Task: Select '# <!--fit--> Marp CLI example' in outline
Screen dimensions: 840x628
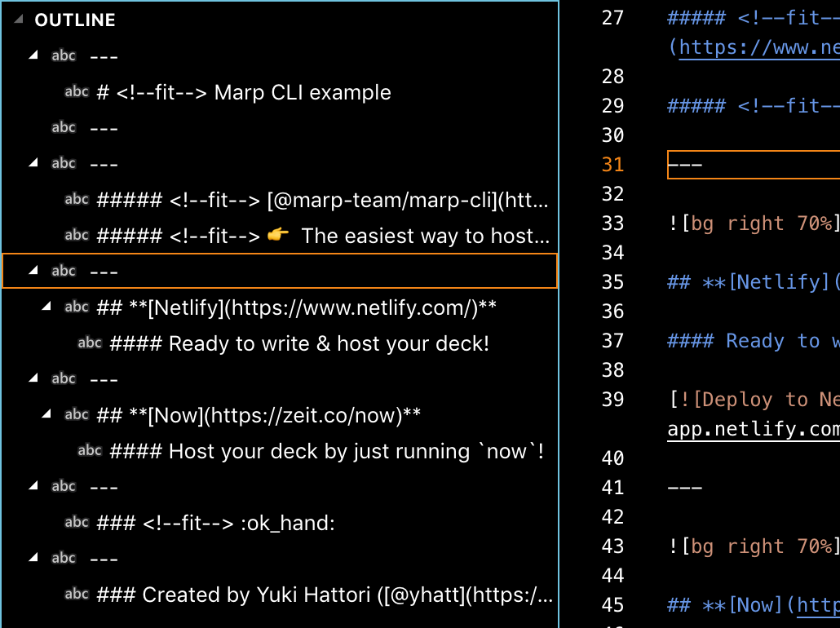Action: (x=244, y=92)
